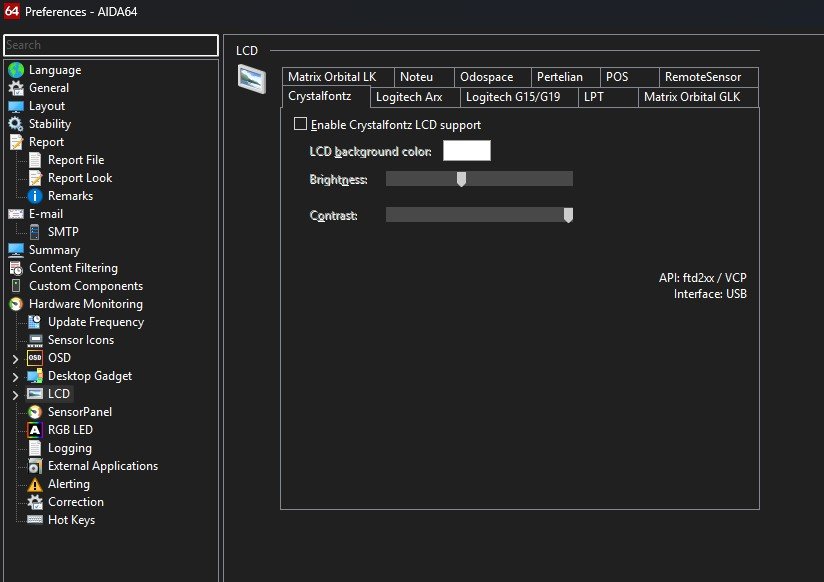Click the SensorPanel icon
824x582 pixels.
pyautogui.click(x=34, y=412)
